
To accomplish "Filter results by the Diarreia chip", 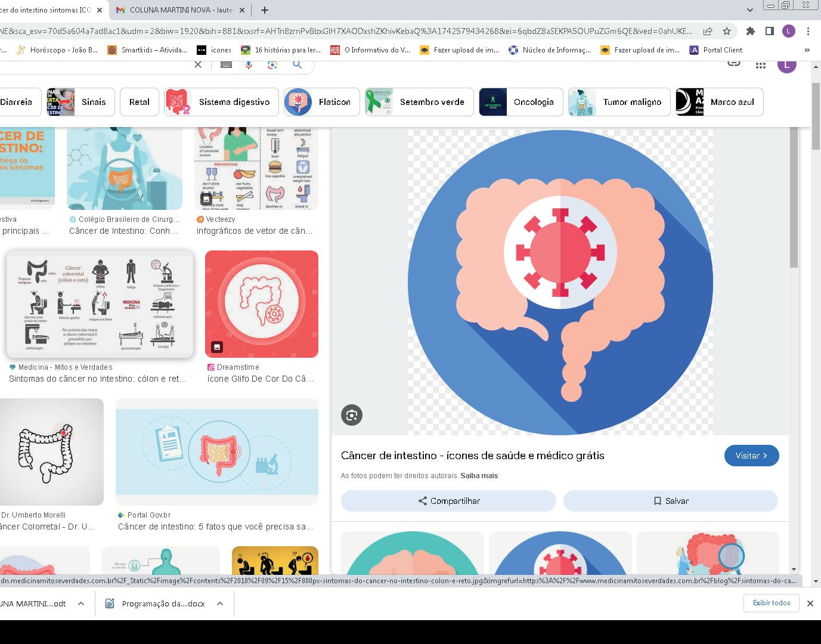I will point(17,102).
